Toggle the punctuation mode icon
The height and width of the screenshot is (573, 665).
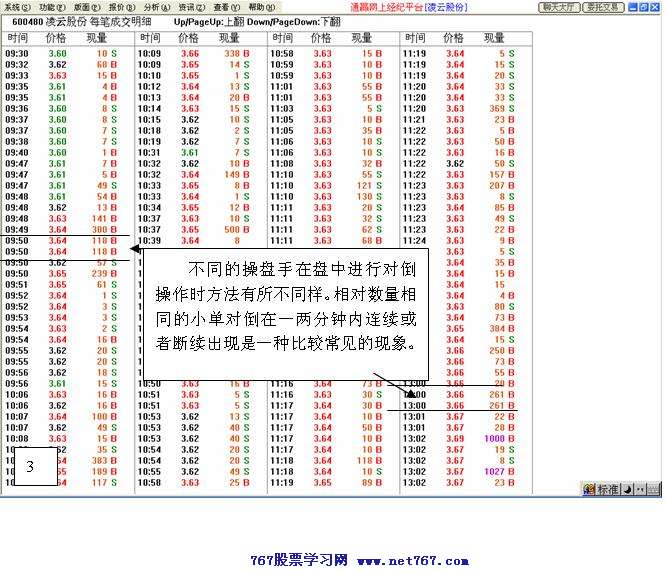click(x=640, y=490)
